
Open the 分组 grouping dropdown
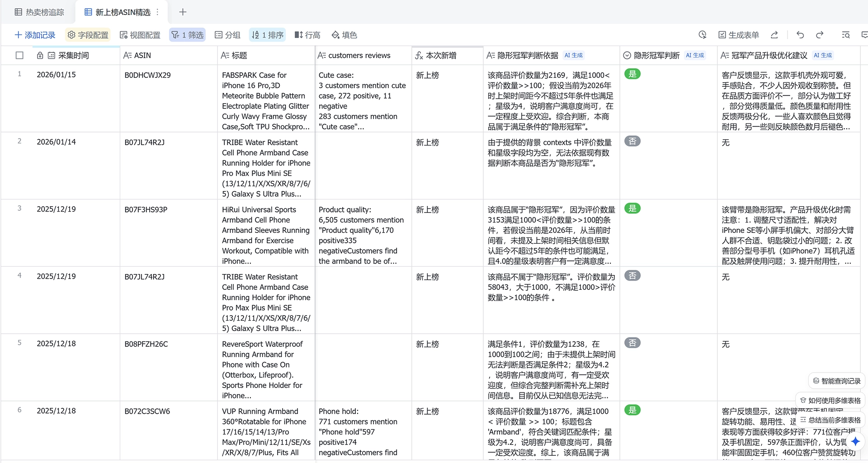click(227, 34)
